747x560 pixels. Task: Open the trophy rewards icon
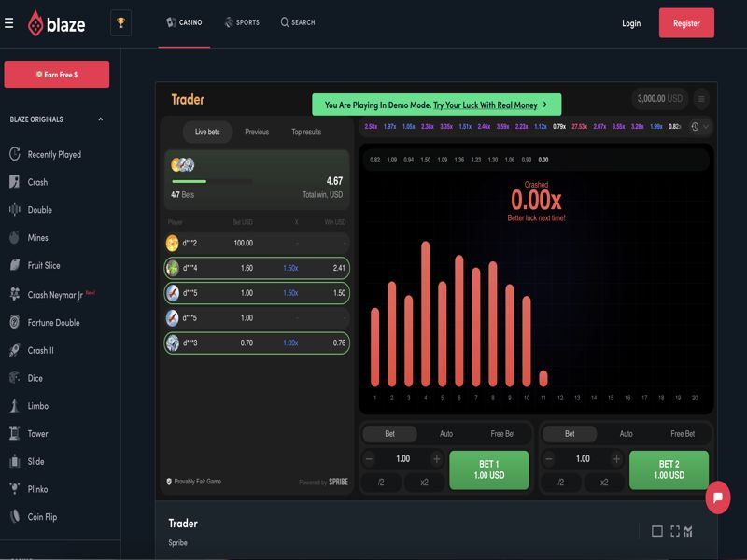(121, 22)
